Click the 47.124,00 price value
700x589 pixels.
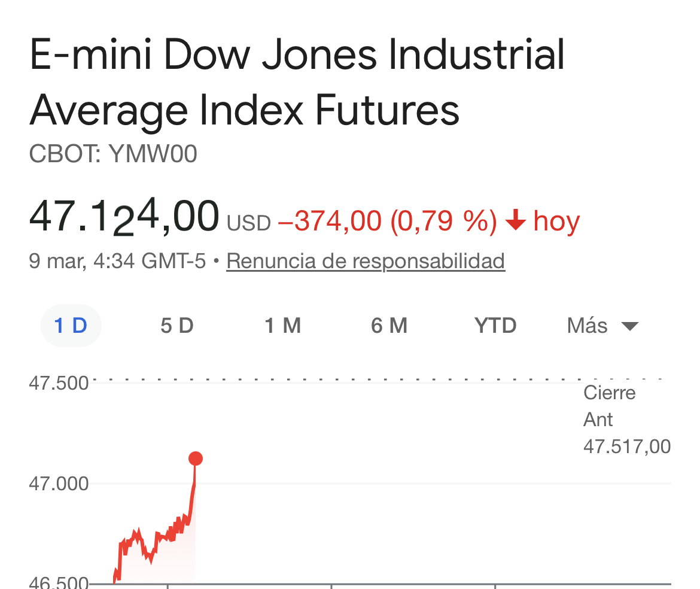point(124,217)
